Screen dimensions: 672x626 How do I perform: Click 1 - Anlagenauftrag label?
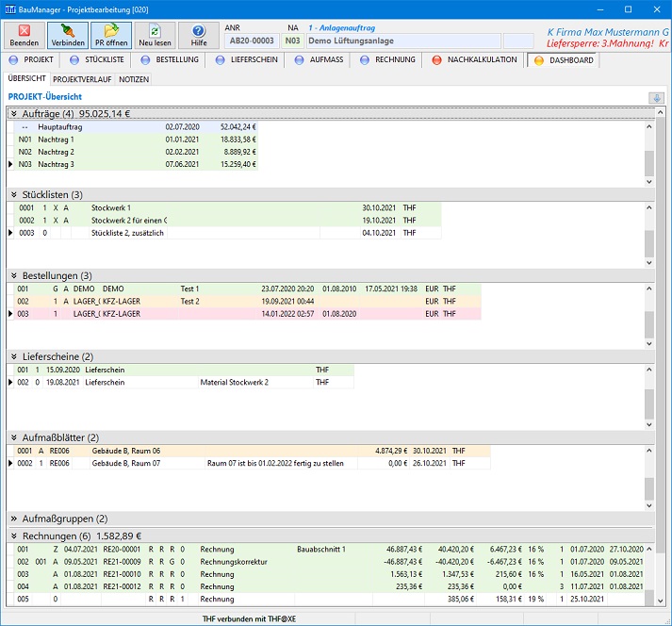click(341, 28)
